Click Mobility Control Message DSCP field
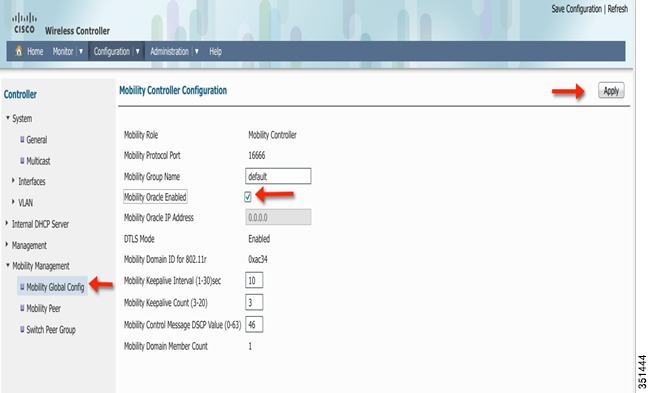This screenshot has width=649, height=393. (x=254, y=324)
